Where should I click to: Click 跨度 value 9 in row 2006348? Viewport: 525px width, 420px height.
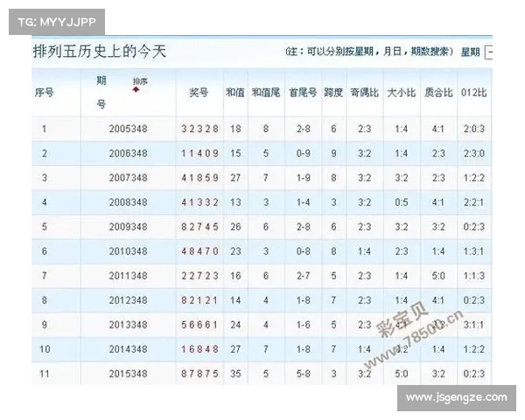click(333, 153)
